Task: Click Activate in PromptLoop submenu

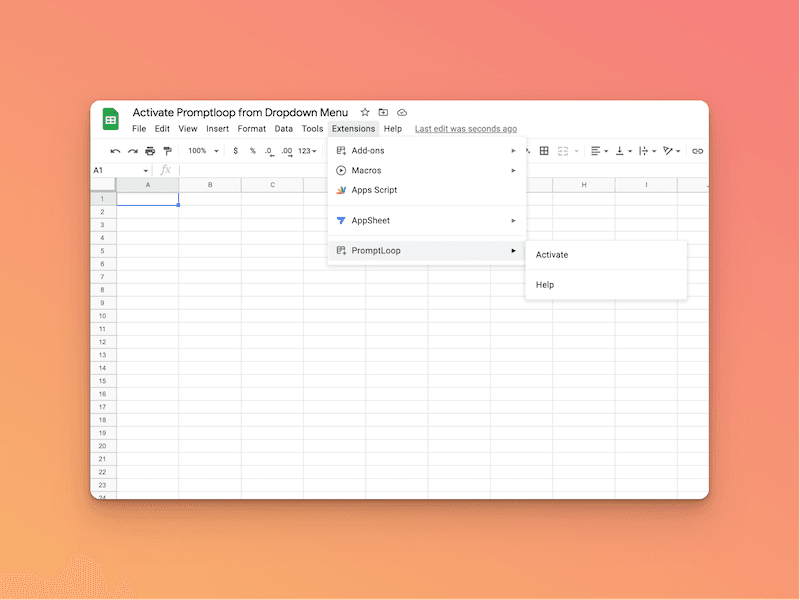Action: pos(606,255)
